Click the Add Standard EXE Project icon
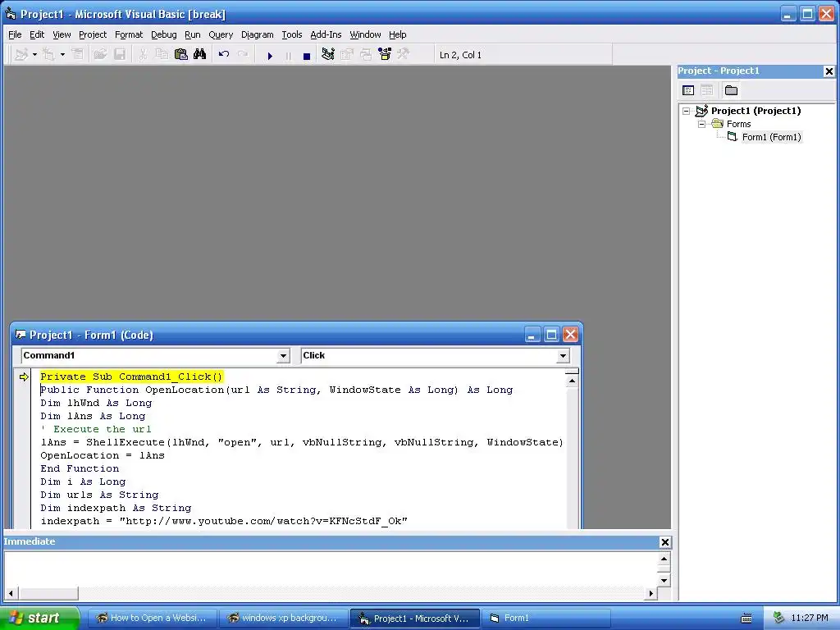Screen dimensions: 840x630 click(x=21, y=55)
